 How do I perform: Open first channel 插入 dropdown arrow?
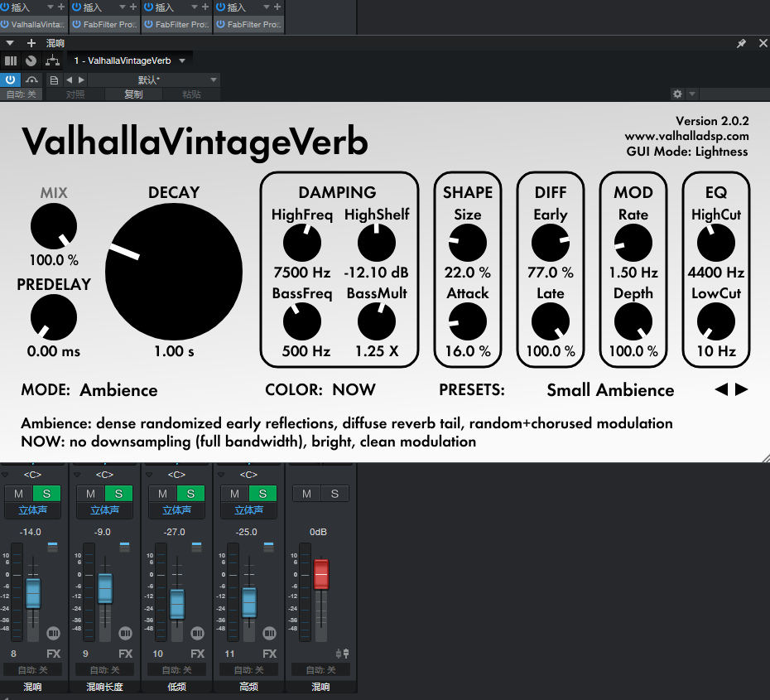pyautogui.click(x=50, y=7)
